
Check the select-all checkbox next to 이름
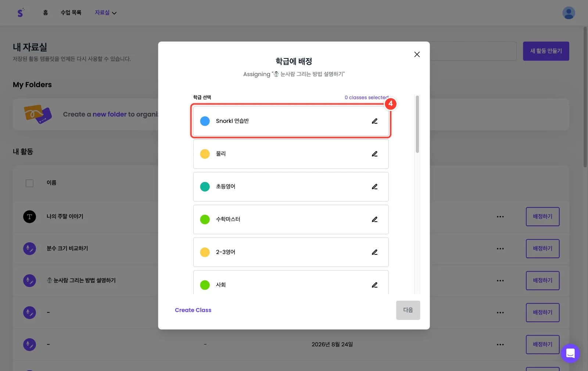coord(29,183)
